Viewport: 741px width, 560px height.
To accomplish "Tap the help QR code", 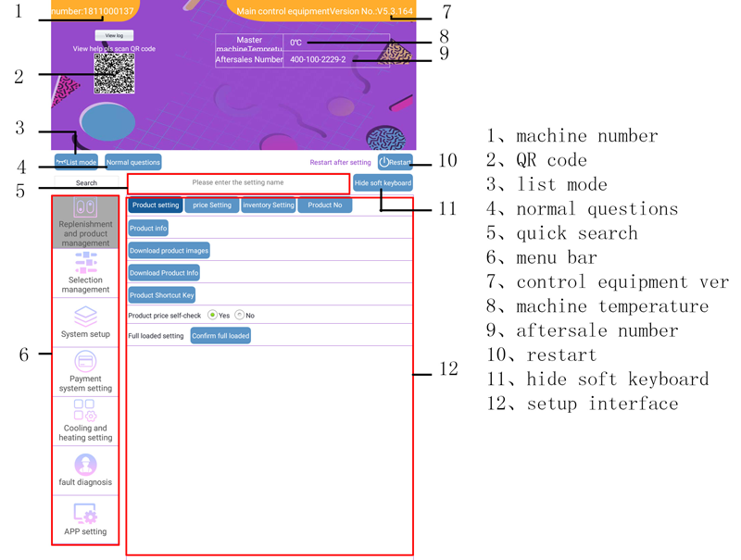I will [x=114, y=73].
